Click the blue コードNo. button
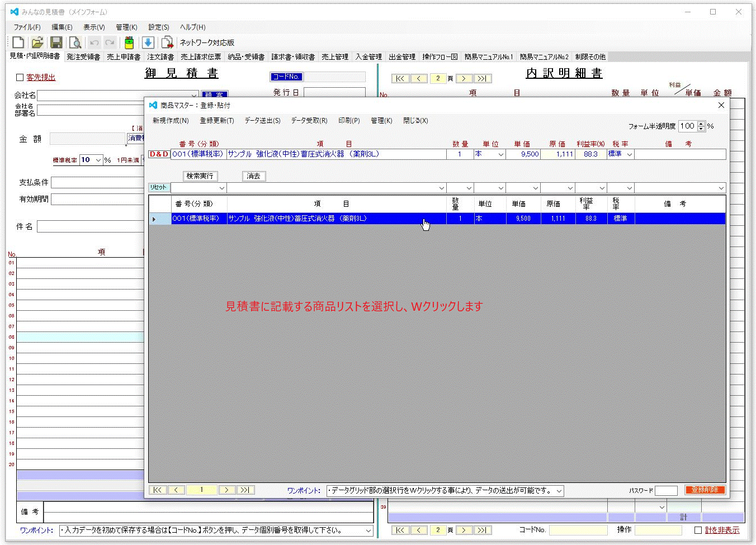 [x=286, y=77]
